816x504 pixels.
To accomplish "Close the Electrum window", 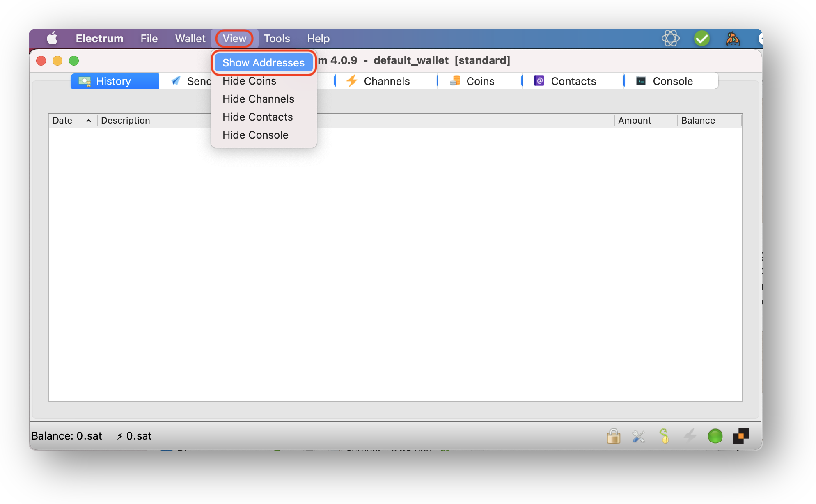I will (x=41, y=61).
